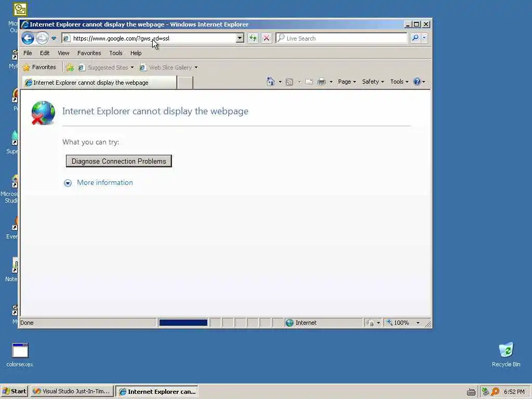Screen dimensions: 532x399
Task: Click the 100% zoom level button
Action: tap(398, 323)
